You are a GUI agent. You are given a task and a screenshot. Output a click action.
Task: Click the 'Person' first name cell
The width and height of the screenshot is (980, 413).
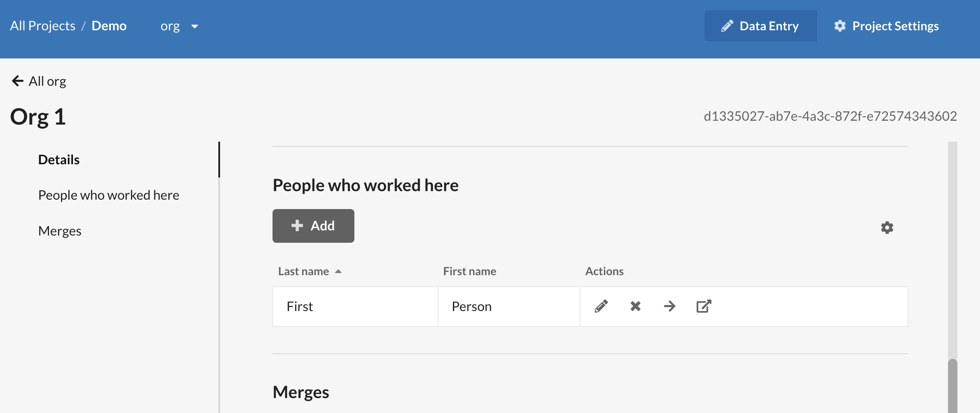pos(509,306)
